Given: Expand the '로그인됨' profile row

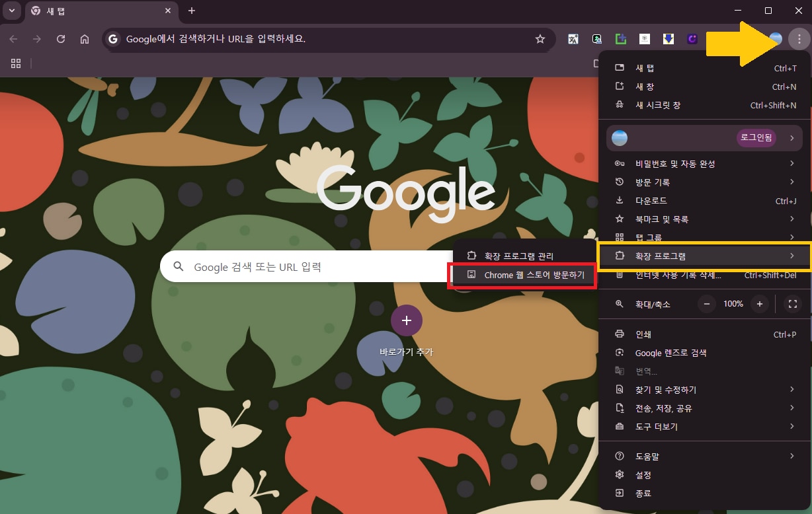Looking at the screenshot, I should pyautogui.click(x=705, y=138).
